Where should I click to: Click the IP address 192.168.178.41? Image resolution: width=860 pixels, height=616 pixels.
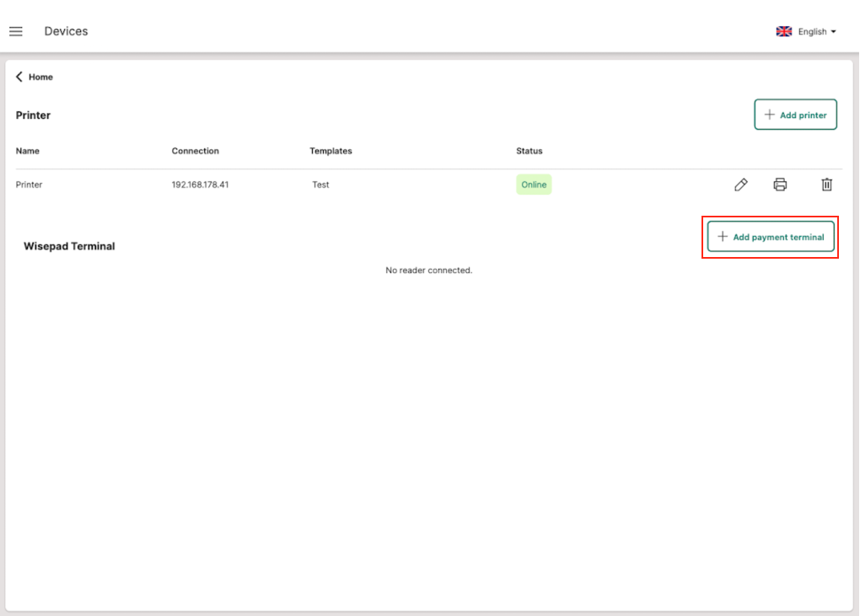pos(200,185)
